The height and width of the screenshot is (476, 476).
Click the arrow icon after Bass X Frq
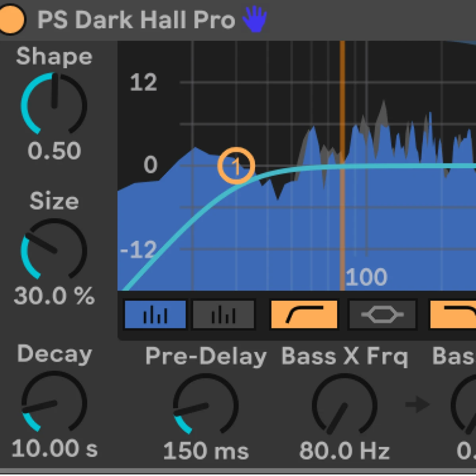(418, 405)
